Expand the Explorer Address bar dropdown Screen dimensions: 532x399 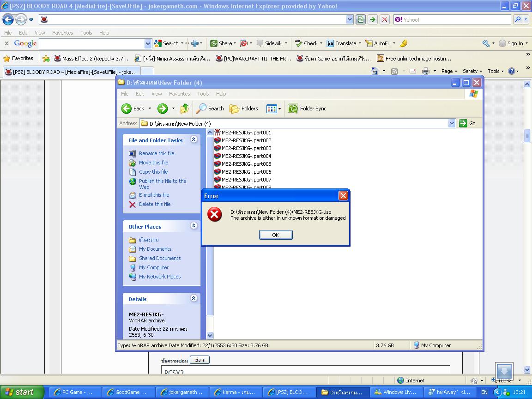point(452,123)
